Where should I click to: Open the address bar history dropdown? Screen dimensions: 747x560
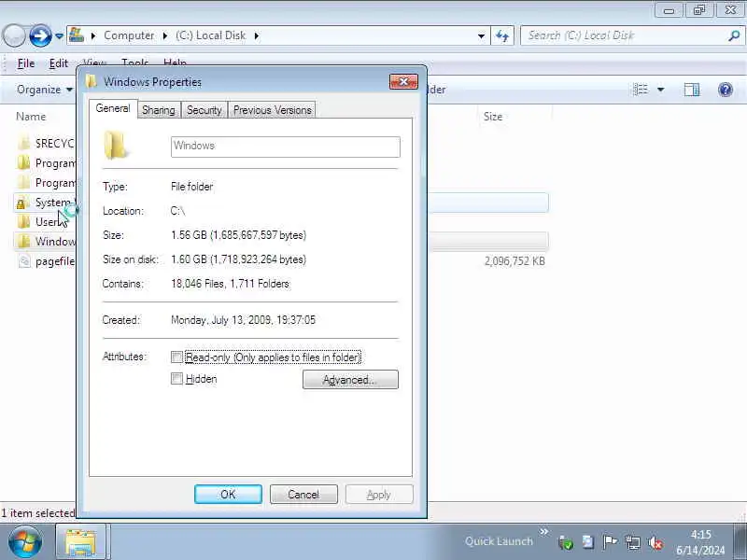pos(481,35)
